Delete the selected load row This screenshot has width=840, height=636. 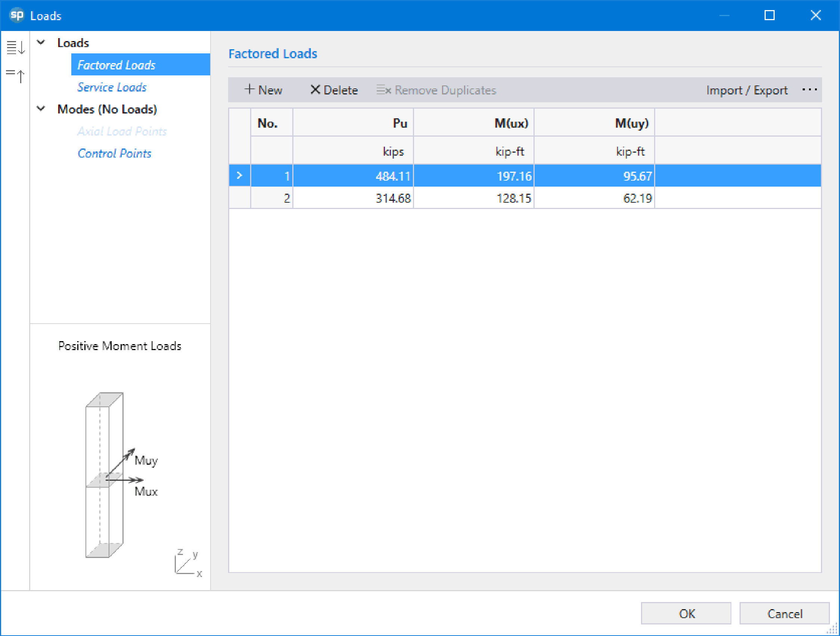point(334,90)
